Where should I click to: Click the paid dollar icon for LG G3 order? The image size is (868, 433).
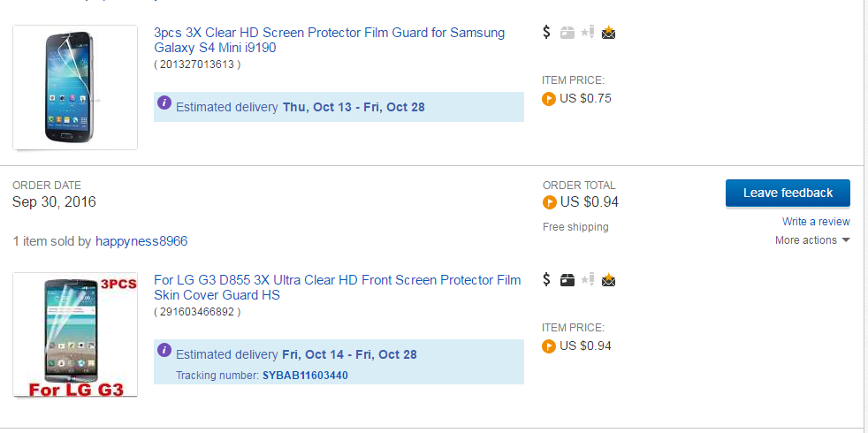pos(546,280)
